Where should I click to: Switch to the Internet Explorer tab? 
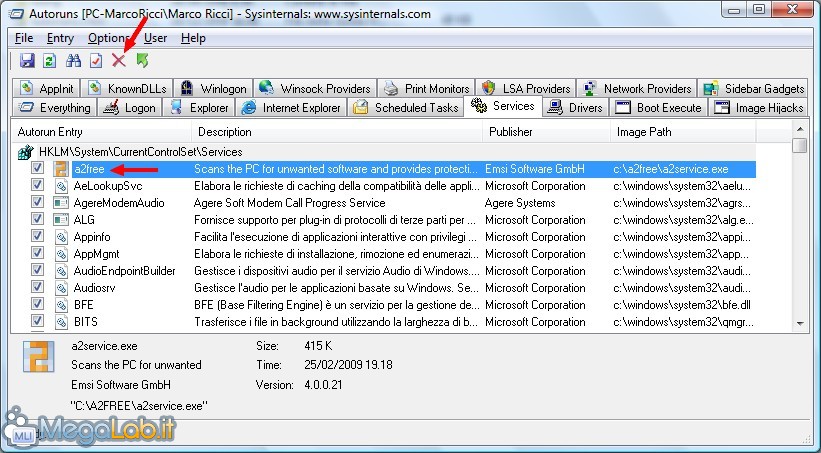pos(291,108)
